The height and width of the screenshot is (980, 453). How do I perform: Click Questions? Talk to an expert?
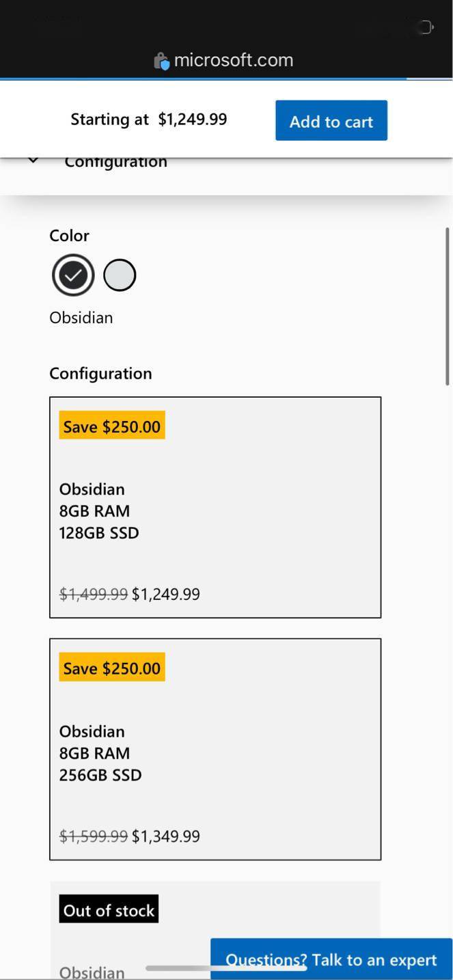331,959
